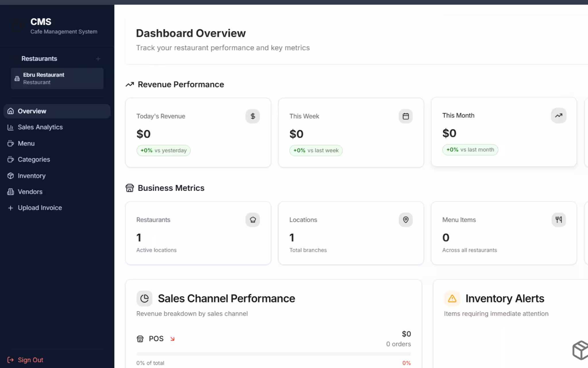This screenshot has width=588, height=368.
Task: Click the warning icon beside Inventory Alerts
Action: [x=452, y=299]
